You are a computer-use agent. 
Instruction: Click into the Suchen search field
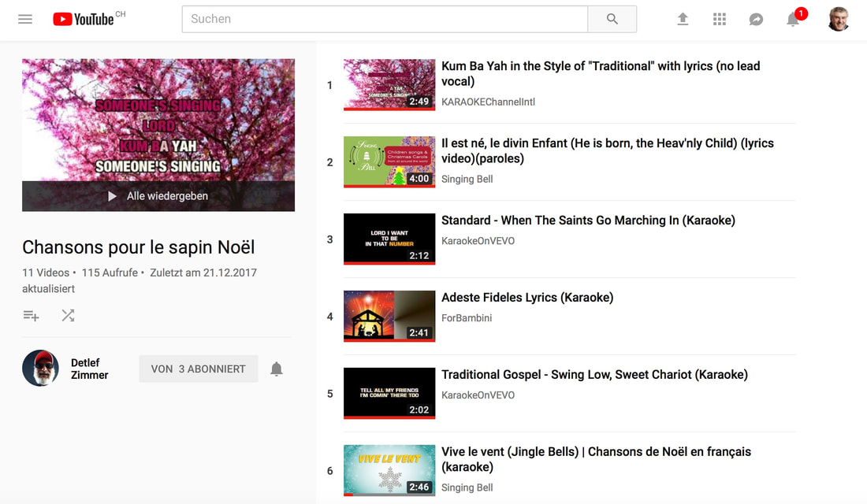pos(385,19)
